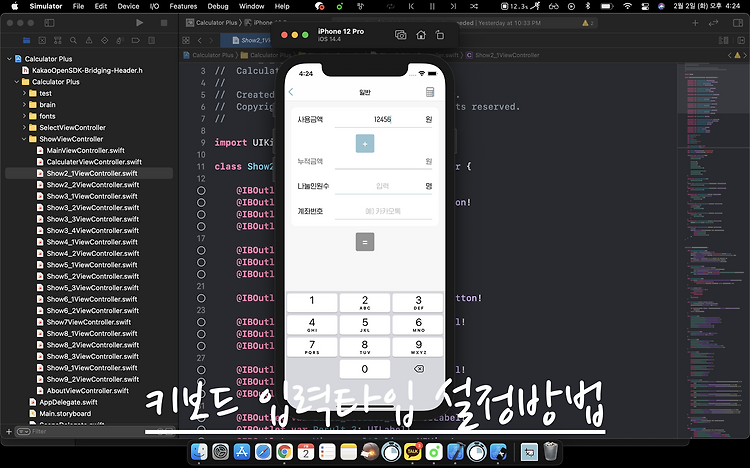Select CalculaterViewController.swift file
The image size is (750, 468).
pos(94,162)
